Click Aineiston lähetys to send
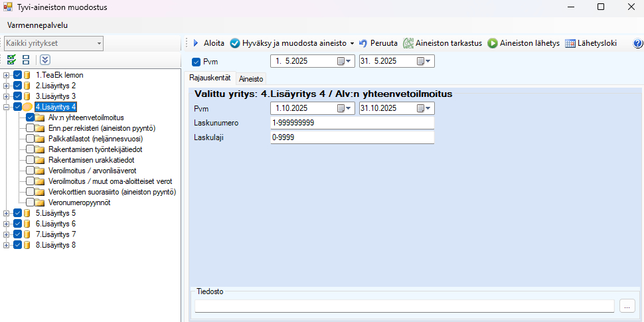 pos(524,43)
